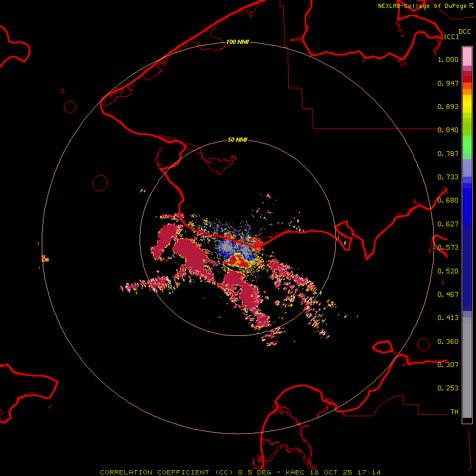Click the 0.253 color scale value
The width and height of the screenshot is (476, 476).
[448, 388]
